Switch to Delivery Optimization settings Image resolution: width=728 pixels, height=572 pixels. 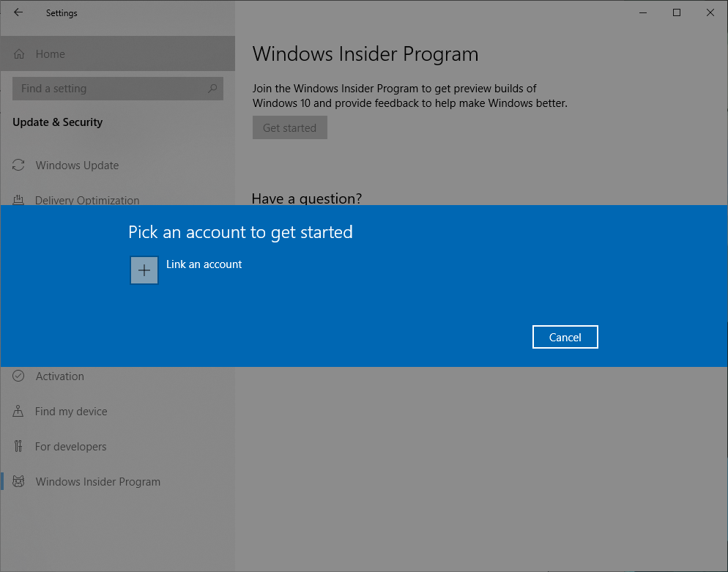tap(87, 200)
